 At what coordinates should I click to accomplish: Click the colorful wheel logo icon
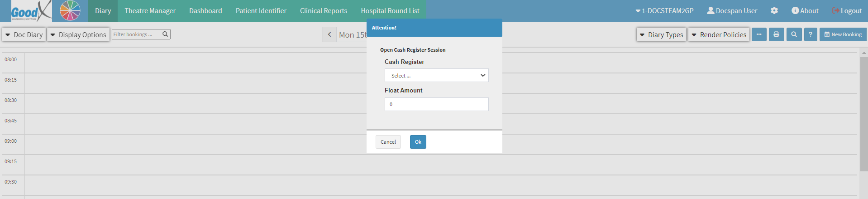coord(70,11)
